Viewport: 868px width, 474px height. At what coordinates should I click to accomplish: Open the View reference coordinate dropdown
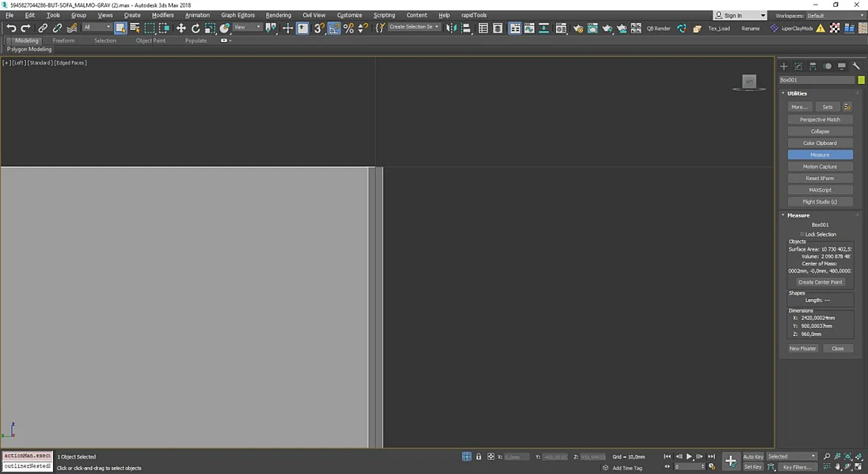coord(247,27)
